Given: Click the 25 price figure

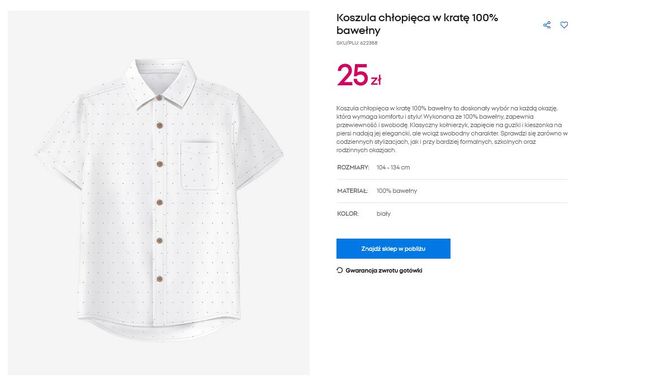Looking at the screenshot, I should click(x=352, y=75).
